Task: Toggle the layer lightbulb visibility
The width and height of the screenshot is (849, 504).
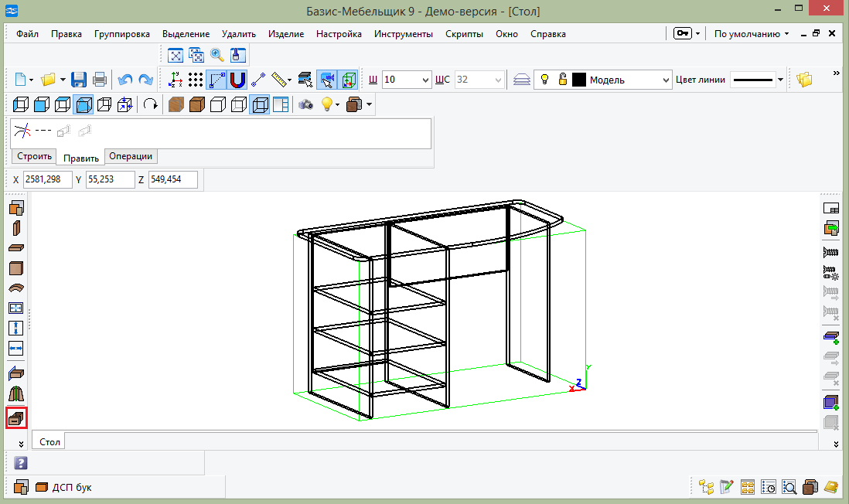Action: coord(544,80)
